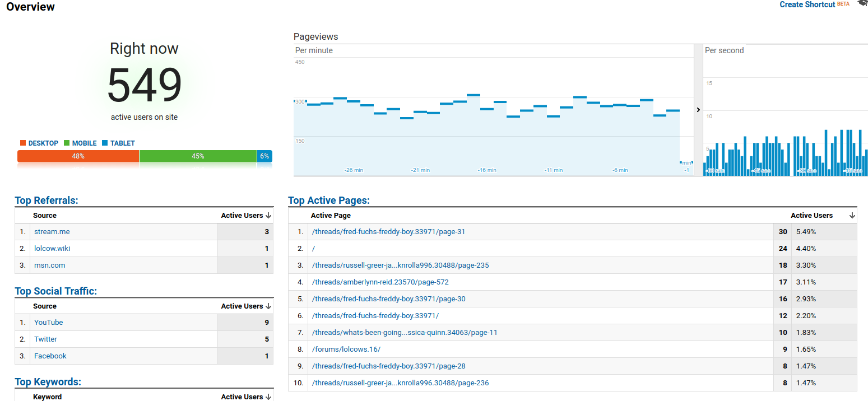Open /forums/lolcows.16/ active page
Screen dimensions: 868x401
click(346, 349)
